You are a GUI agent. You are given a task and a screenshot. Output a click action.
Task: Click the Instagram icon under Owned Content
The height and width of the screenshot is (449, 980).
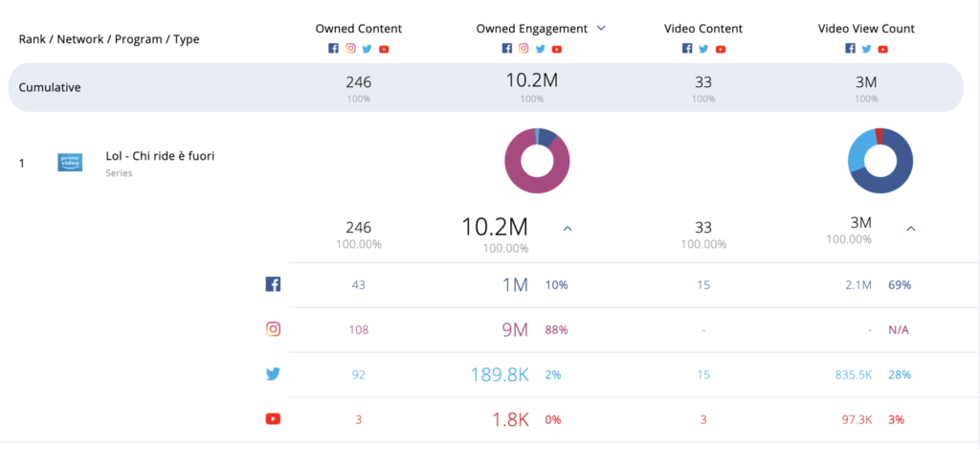pyautogui.click(x=350, y=48)
